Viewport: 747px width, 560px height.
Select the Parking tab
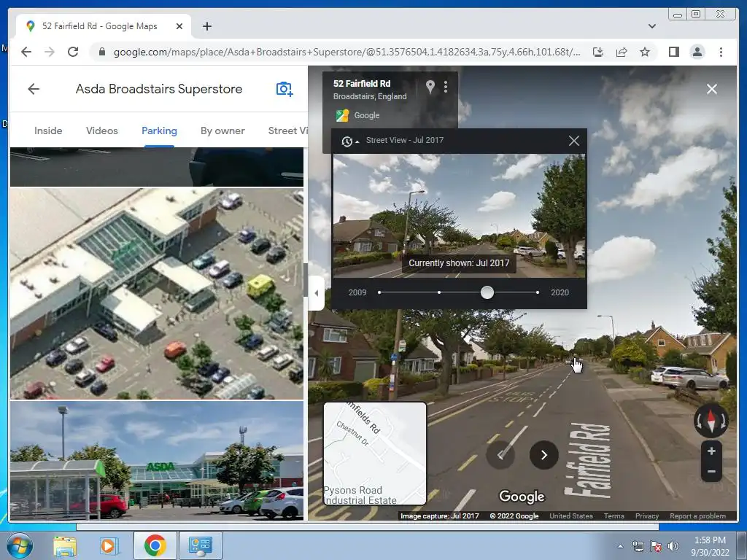coord(159,131)
